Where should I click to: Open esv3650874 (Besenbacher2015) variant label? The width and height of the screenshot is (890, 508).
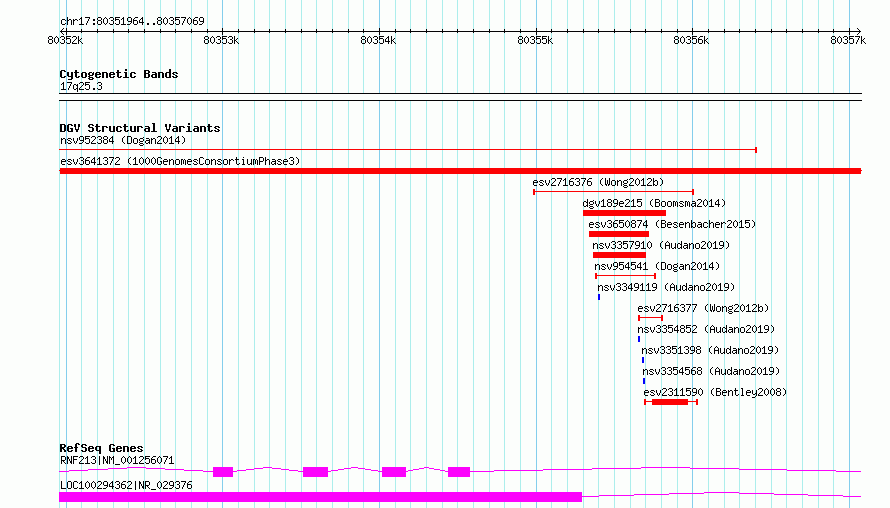pos(672,224)
